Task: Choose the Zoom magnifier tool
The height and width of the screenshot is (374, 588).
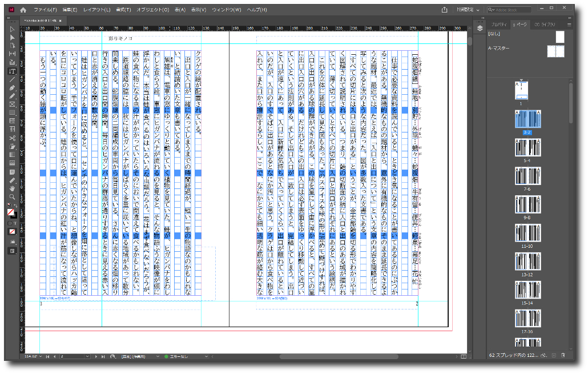Action: coord(12,196)
